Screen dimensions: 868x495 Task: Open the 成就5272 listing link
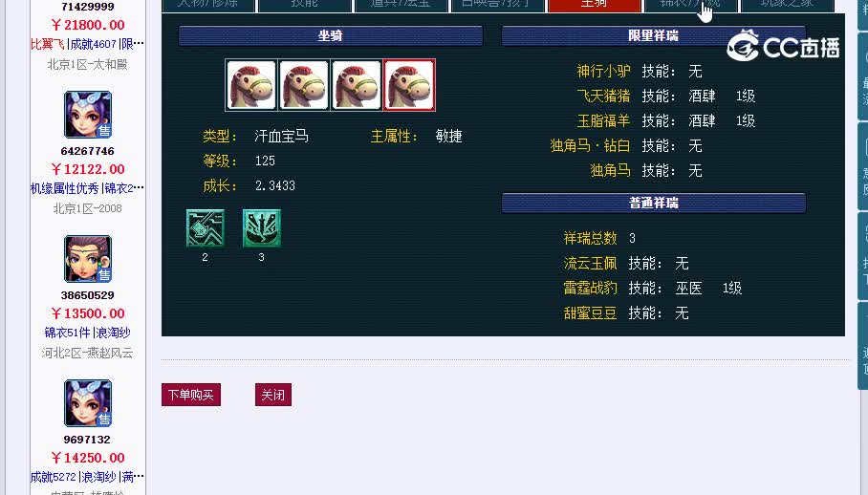coord(54,477)
